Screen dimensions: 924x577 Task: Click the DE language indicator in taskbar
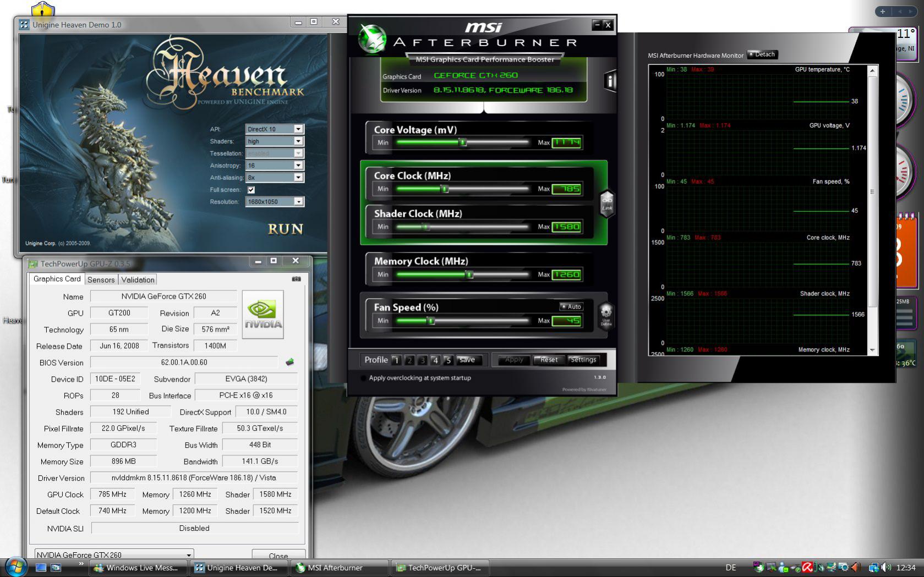731,568
